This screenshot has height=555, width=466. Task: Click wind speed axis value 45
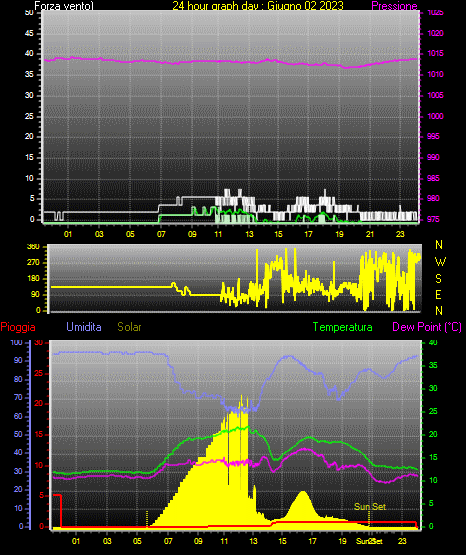tap(29, 33)
